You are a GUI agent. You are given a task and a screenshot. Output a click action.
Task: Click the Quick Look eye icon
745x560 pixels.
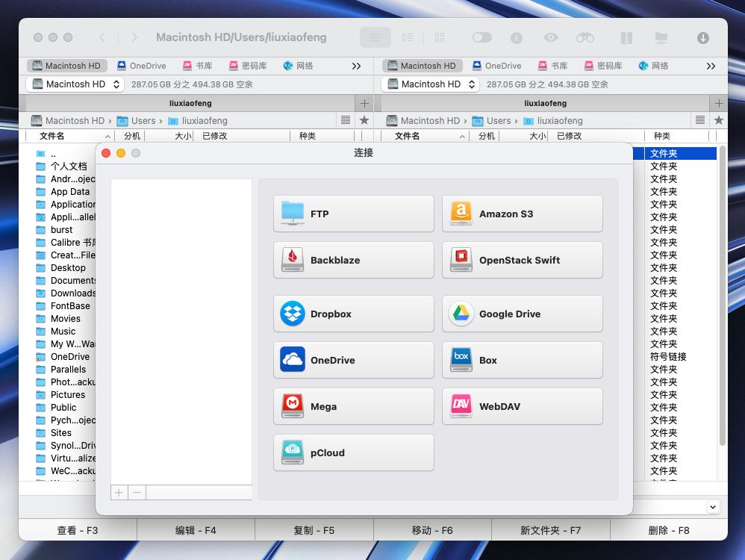click(551, 37)
